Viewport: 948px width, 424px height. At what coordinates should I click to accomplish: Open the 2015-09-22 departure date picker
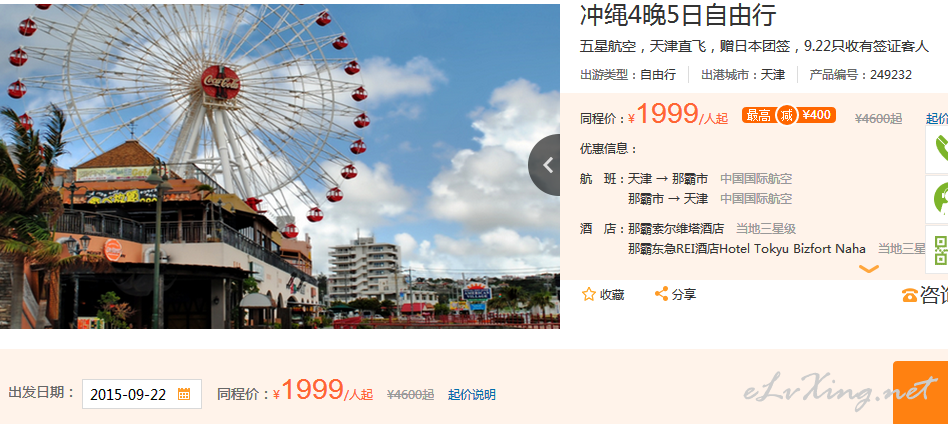coord(141,394)
